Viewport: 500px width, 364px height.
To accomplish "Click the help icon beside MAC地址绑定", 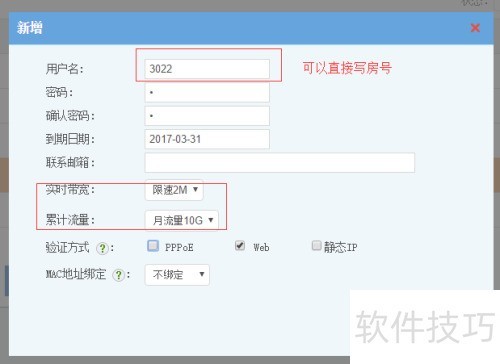I will click(118, 275).
